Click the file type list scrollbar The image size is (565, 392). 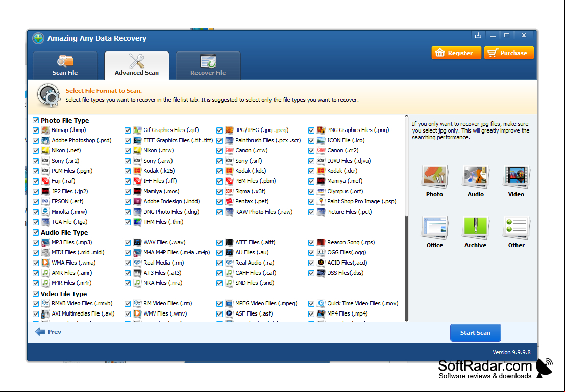coord(406,218)
